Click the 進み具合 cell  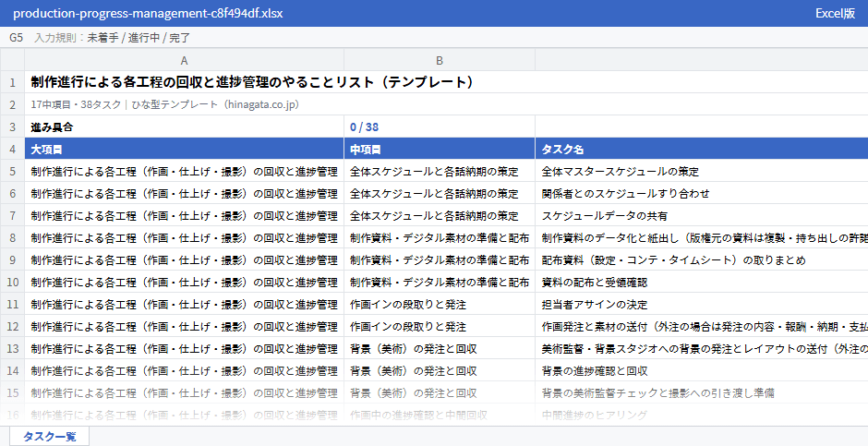coord(185,127)
